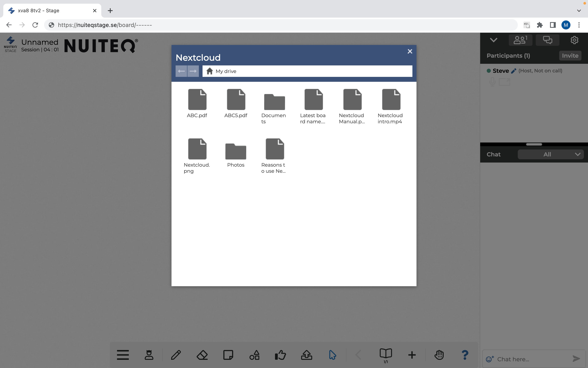The height and width of the screenshot is (368, 588).
Task: Toggle Steve's microphone
Action: point(492,82)
